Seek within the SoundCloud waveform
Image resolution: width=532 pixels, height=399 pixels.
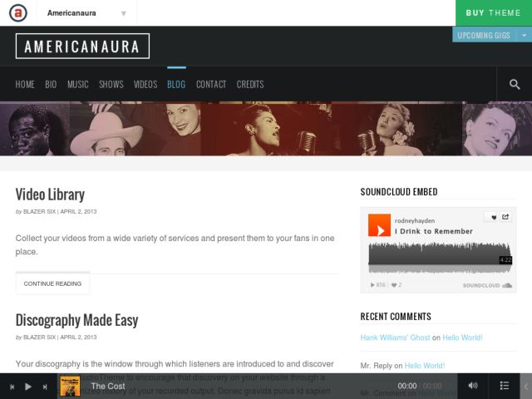440,259
